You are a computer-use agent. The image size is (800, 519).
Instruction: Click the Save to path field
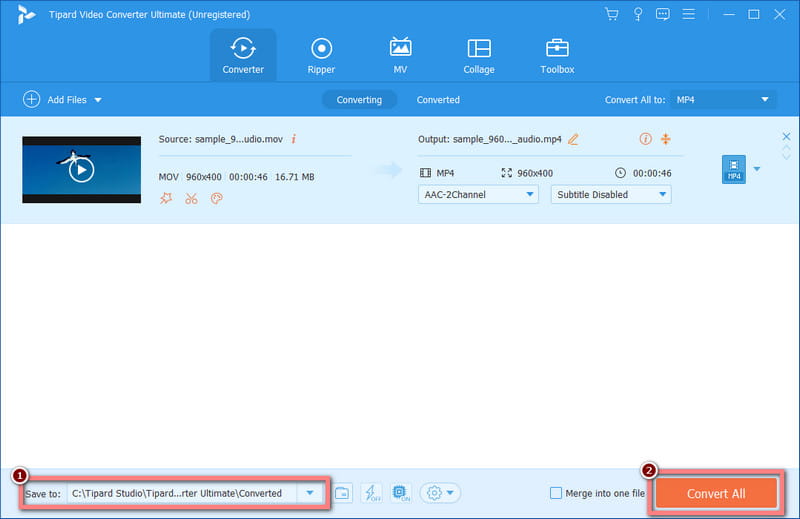pos(183,493)
